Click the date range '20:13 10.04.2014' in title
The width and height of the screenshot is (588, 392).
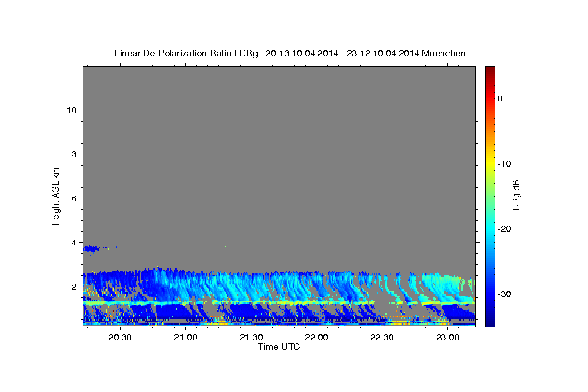[302, 53]
